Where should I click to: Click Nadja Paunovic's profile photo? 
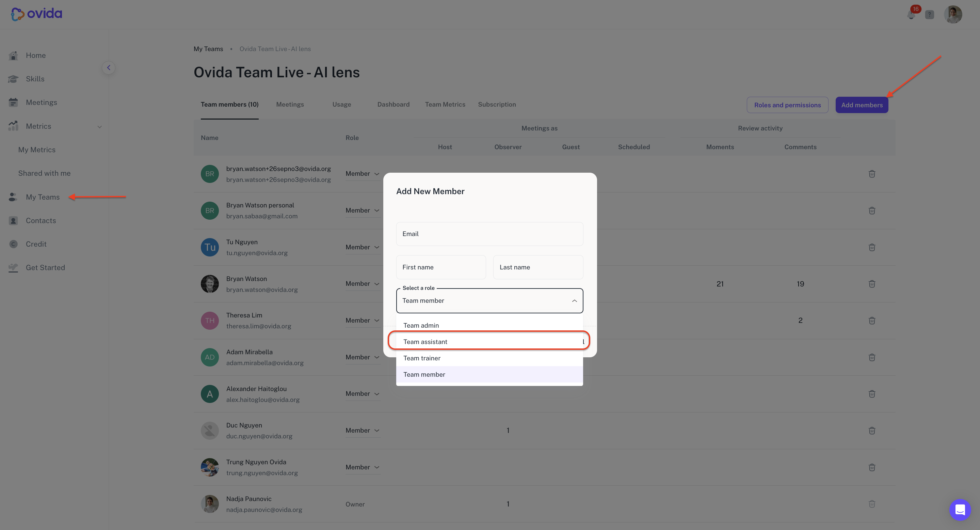click(210, 504)
